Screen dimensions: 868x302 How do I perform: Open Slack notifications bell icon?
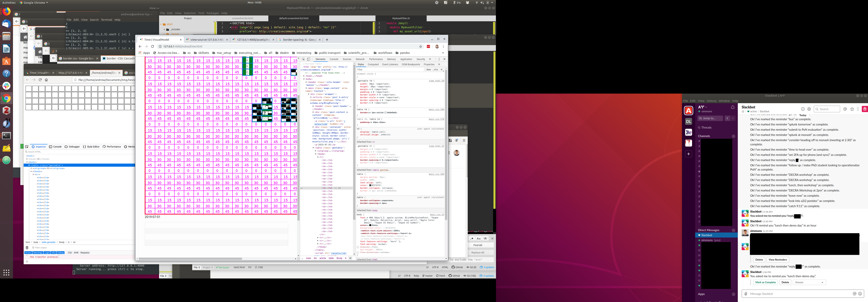tap(733, 107)
